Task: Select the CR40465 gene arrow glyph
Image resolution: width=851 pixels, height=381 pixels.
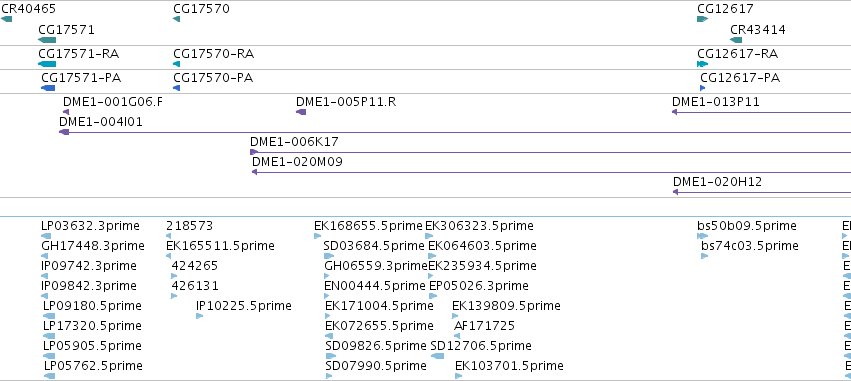Action: (7, 19)
